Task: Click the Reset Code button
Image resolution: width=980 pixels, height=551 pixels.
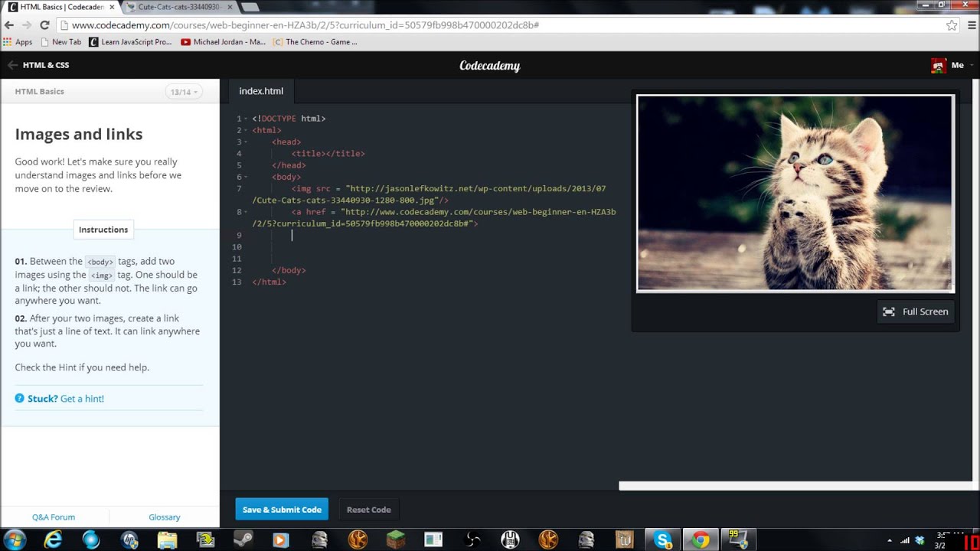Action: tap(368, 510)
